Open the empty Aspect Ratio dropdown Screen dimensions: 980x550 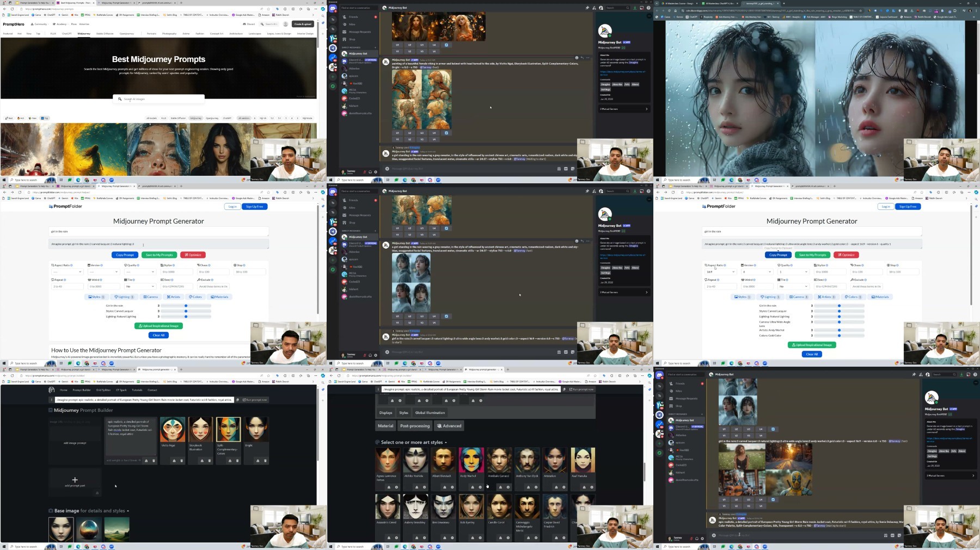point(67,271)
